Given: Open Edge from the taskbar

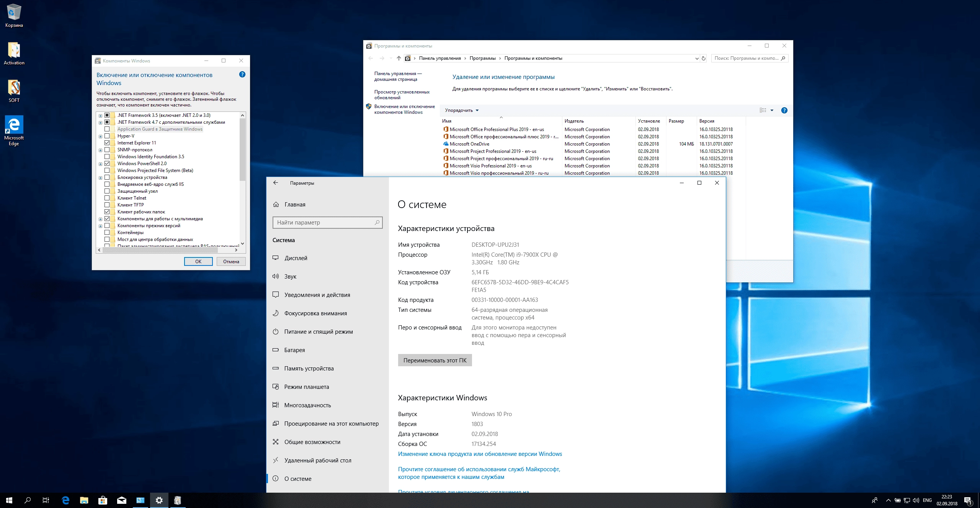Looking at the screenshot, I should [65, 500].
